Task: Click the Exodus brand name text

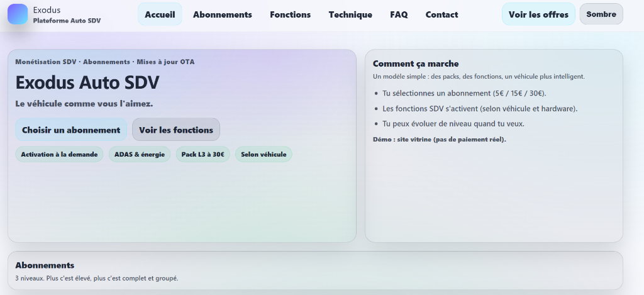Action: tap(47, 10)
